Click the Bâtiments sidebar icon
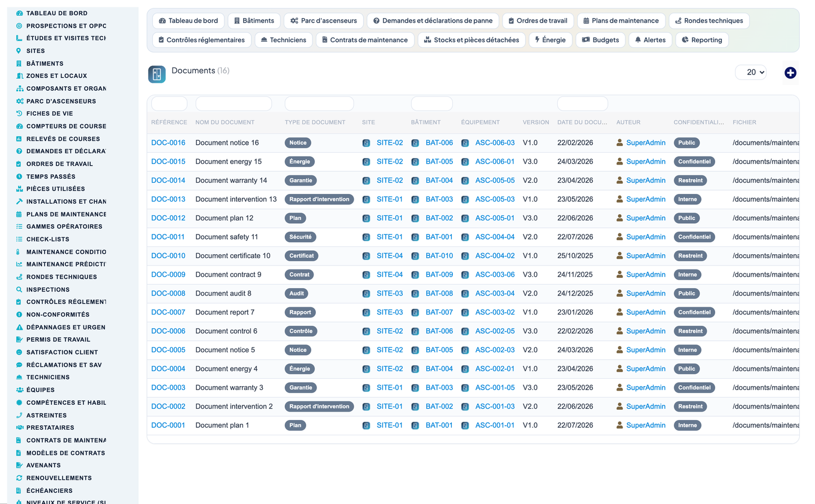 (x=19, y=63)
